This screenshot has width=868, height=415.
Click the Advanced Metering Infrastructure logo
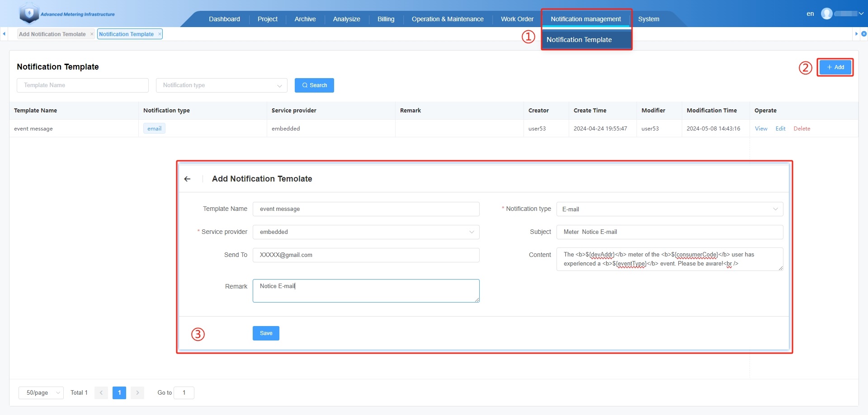click(x=67, y=14)
